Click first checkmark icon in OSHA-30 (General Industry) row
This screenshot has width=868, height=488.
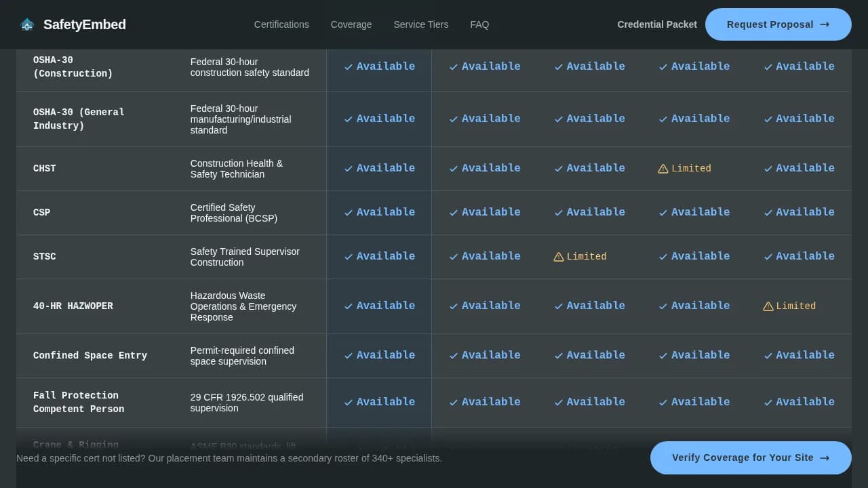pyautogui.click(x=349, y=119)
